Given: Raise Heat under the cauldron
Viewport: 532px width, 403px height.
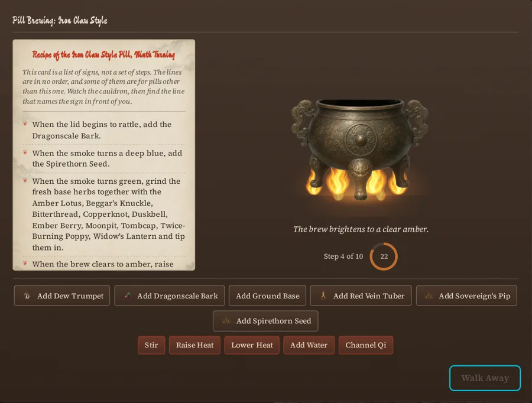Looking at the screenshot, I should [194, 345].
